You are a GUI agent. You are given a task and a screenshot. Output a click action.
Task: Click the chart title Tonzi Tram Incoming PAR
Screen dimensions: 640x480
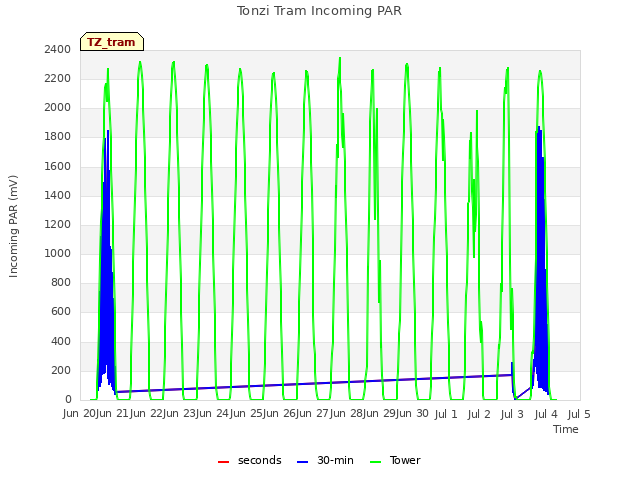[x=319, y=11]
